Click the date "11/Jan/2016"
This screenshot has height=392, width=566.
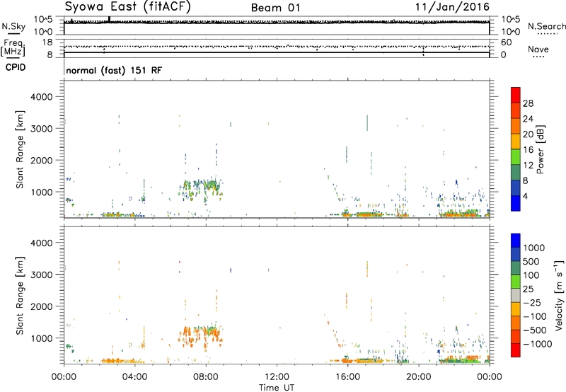click(452, 7)
